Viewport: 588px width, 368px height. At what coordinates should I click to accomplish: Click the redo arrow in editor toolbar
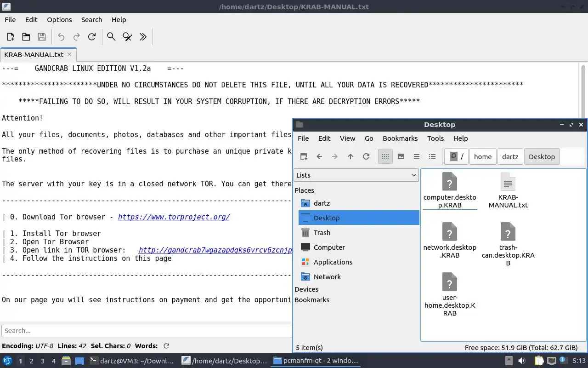77,37
